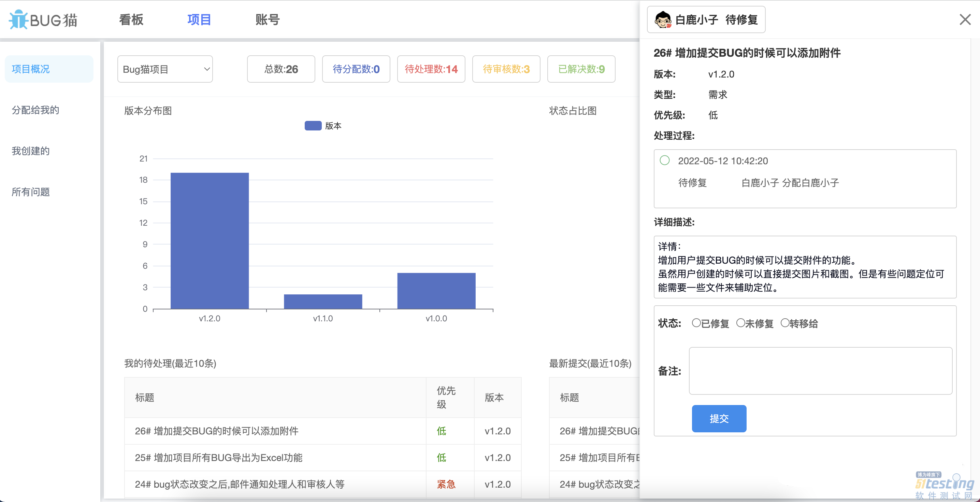Focus the 备注 remarks text field
Image resolution: width=980 pixels, height=502 pixels.
click(x=821, y=371)
